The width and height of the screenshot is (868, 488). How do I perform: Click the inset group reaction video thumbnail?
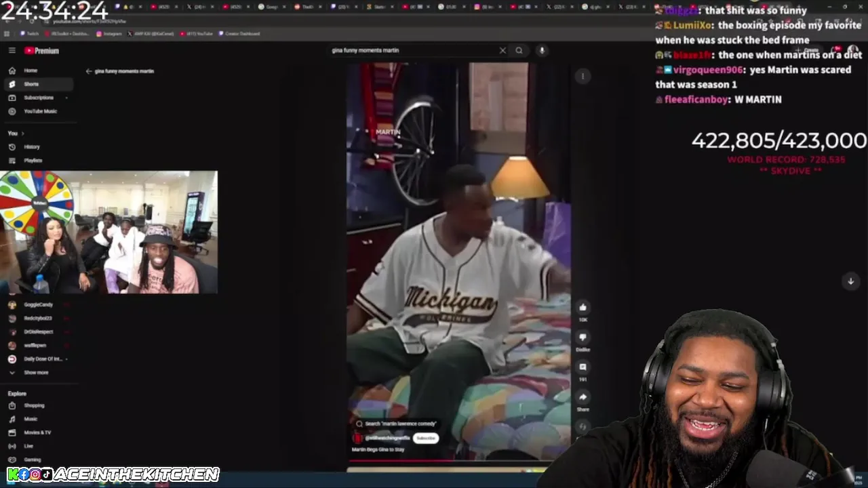(108, 232)
